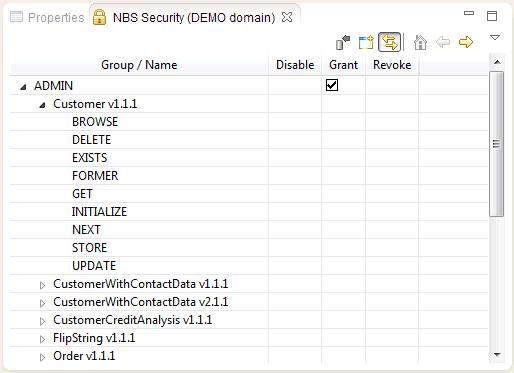Close the NBS Security tab

[x=287, y=17]
